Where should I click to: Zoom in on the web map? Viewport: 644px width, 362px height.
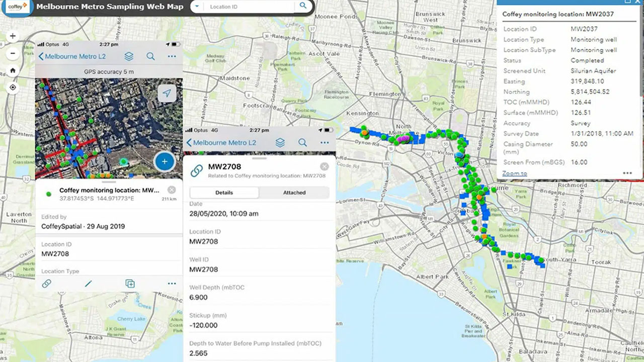tap(13, 36)
